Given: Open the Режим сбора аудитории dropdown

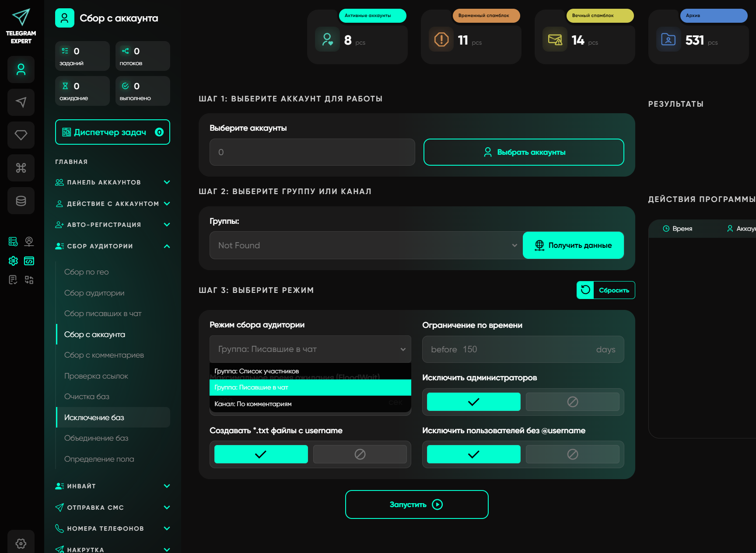Looking at the screenshot, I should pos(310,349).
